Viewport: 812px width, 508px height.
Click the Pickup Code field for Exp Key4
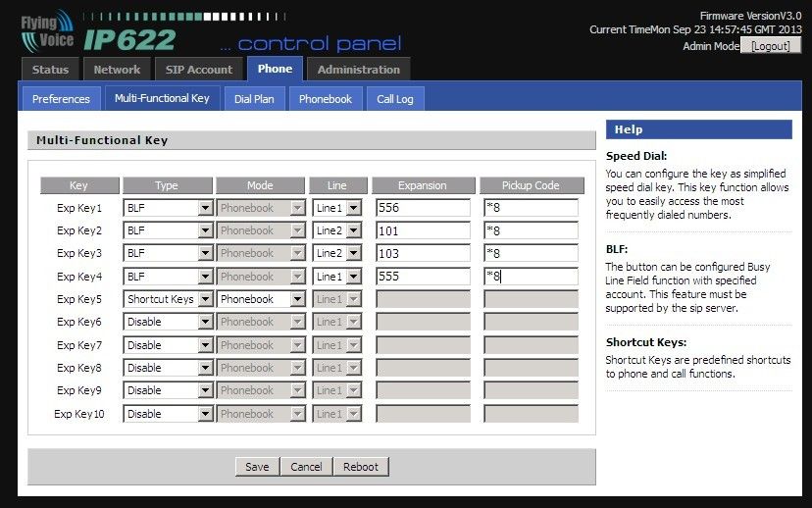531,277
